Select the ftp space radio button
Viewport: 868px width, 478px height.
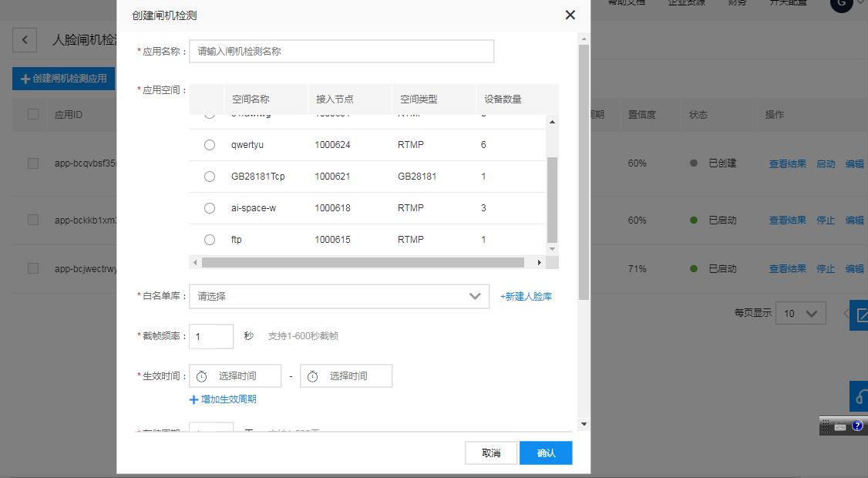click(x=209, y=240)
